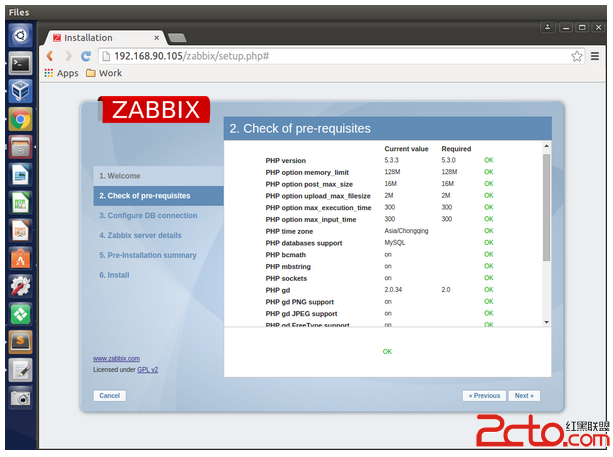Image resolution: width=613 pixels, height=457 pixels.
Task: Open System Settings gear icon
Action: 20,286
